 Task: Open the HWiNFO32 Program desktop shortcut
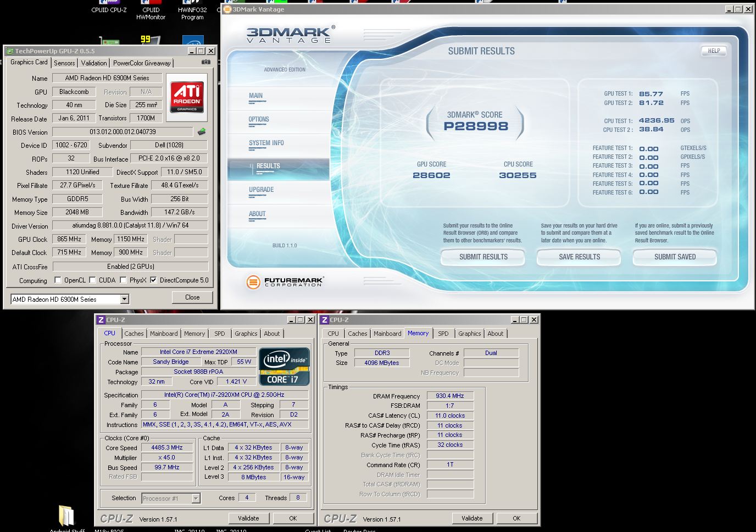click(x=192, y=10)
